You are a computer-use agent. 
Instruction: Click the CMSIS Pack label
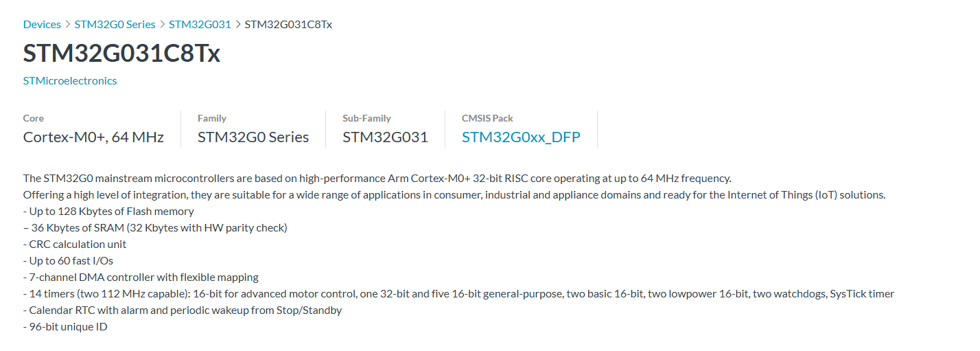pyautogui.click(x=487, y=118)
